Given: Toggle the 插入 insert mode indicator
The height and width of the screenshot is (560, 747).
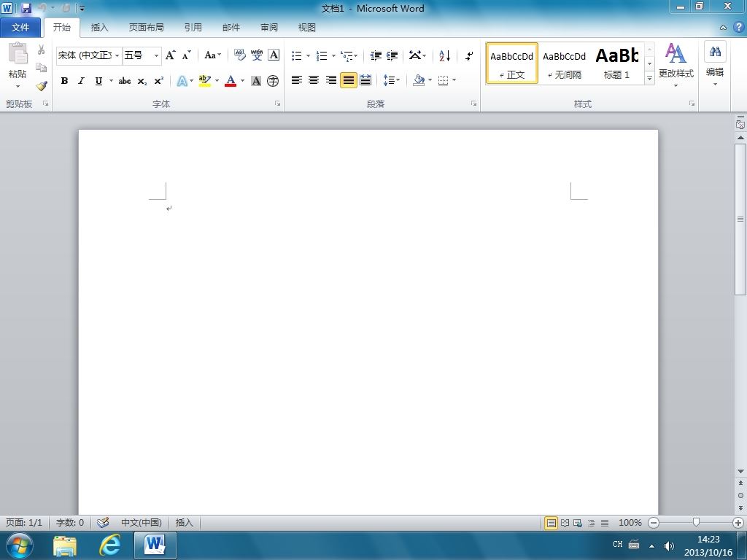Looking at the screenshot, I should pos(185,523).
